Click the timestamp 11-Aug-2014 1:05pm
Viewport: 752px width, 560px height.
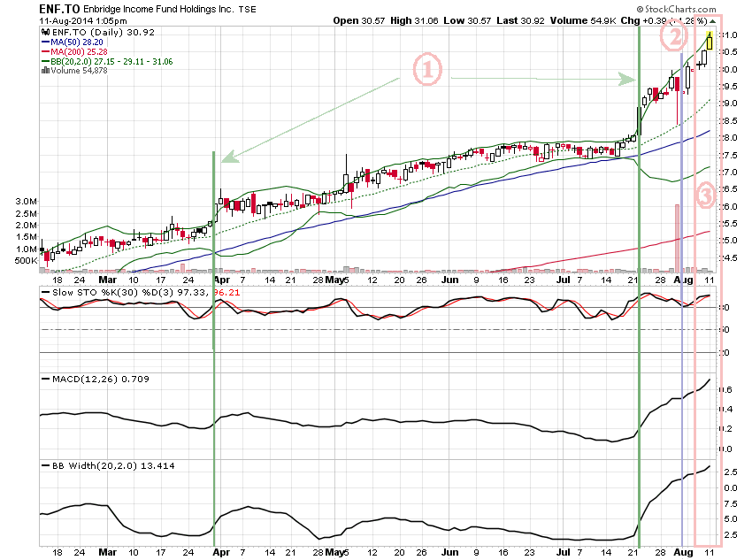click(83, 21)
